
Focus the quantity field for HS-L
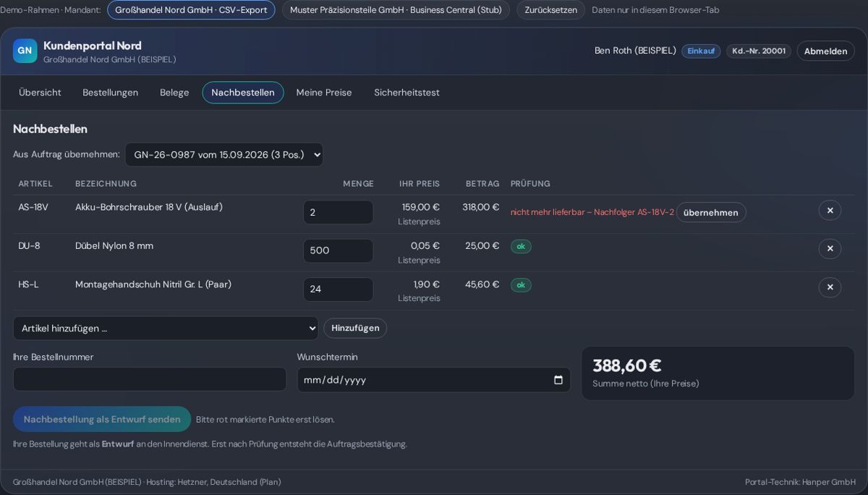[x=338, y=289]
